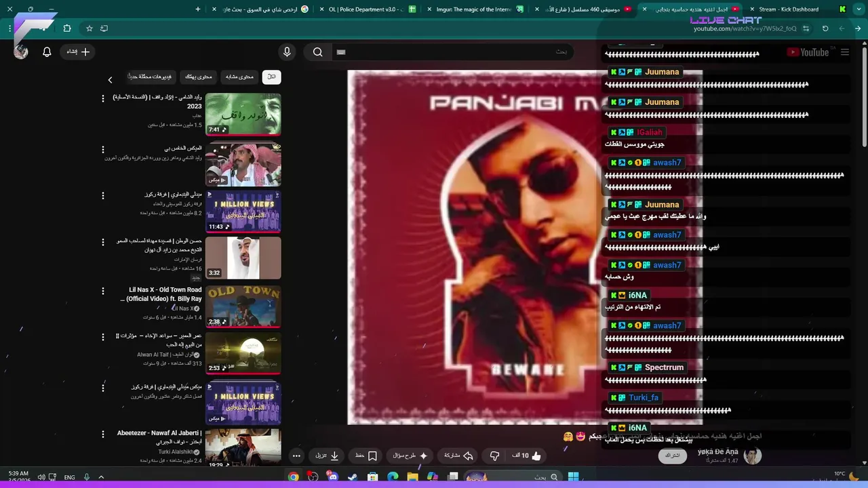Open Discord from the taskbar
Screen dimensions: 868x488
333,477
